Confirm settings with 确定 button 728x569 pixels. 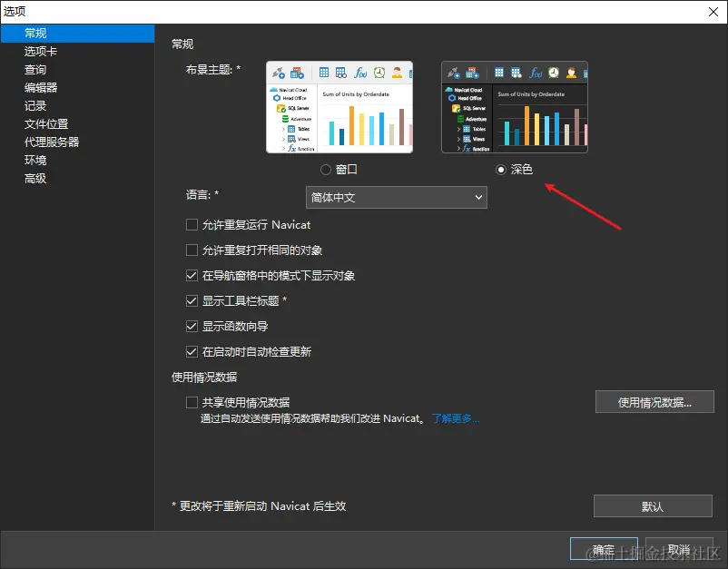[x=604, y=550]
